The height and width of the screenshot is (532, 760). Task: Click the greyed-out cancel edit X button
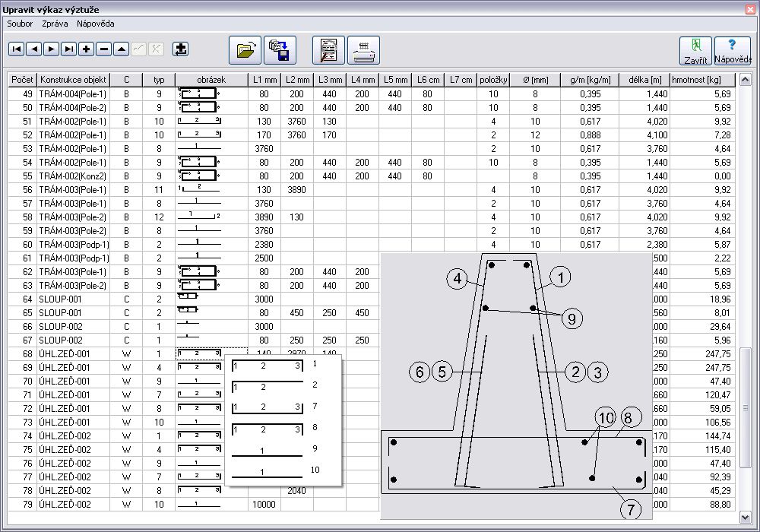click(x=156, y=49)
